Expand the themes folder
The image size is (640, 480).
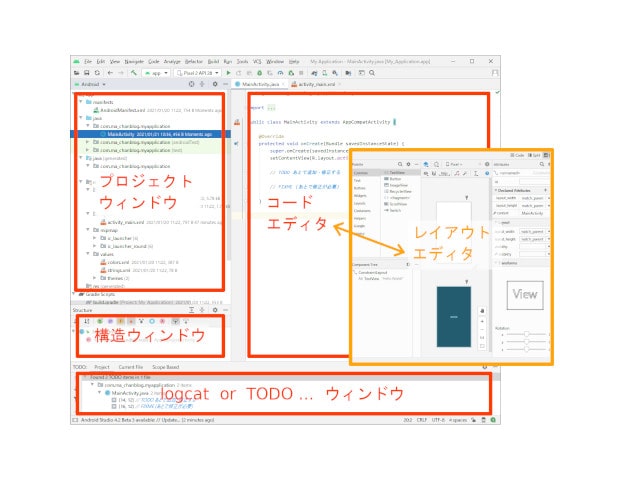(95, 278)
